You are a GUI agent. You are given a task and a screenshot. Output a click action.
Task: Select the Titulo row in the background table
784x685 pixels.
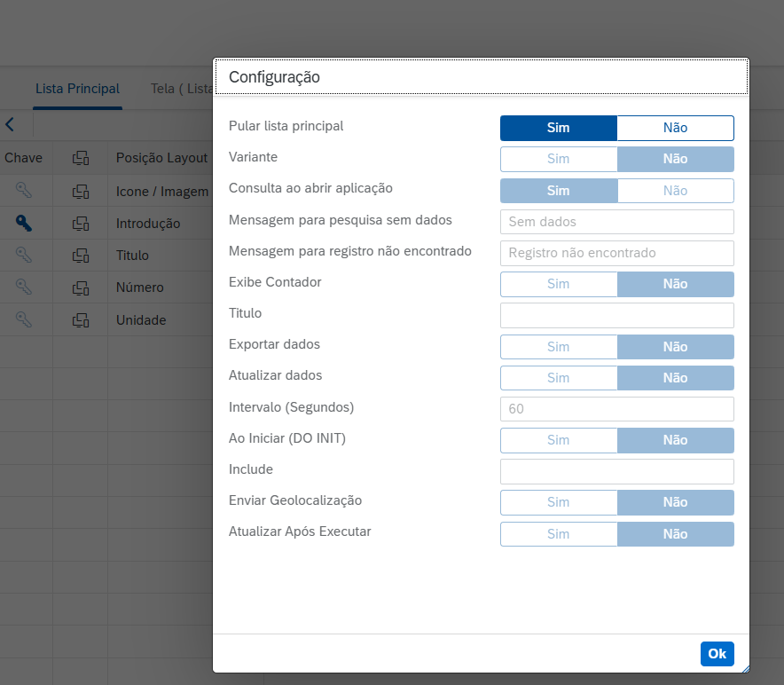pos(132,256)
